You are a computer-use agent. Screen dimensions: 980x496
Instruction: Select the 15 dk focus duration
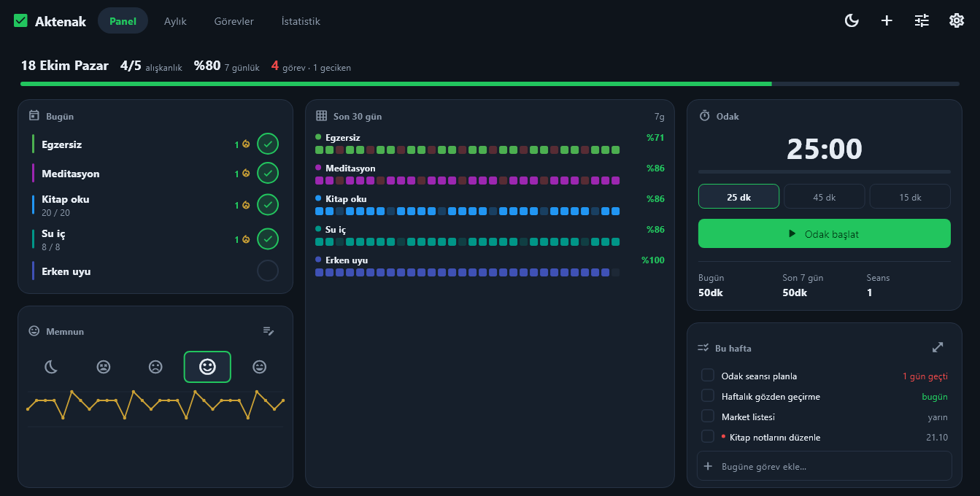click(x=910, y=197)
